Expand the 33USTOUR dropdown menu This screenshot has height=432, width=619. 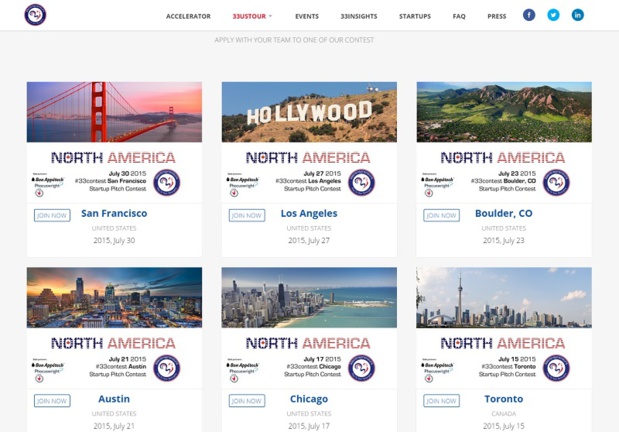click(x=252, y=17)
